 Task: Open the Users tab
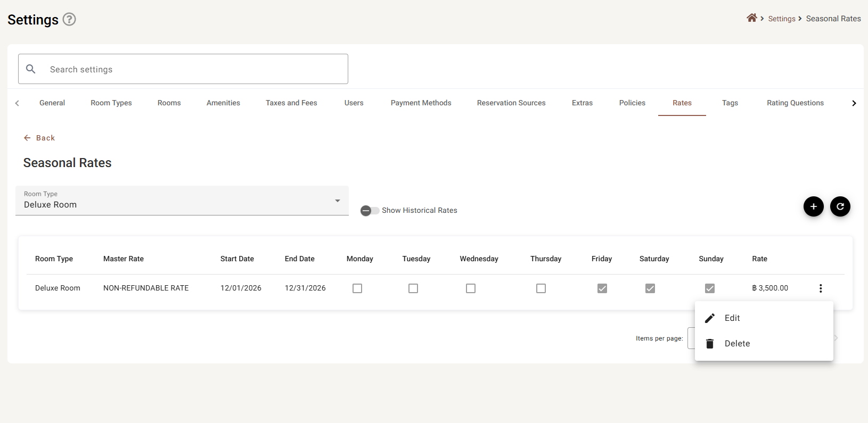pos(354,103)
